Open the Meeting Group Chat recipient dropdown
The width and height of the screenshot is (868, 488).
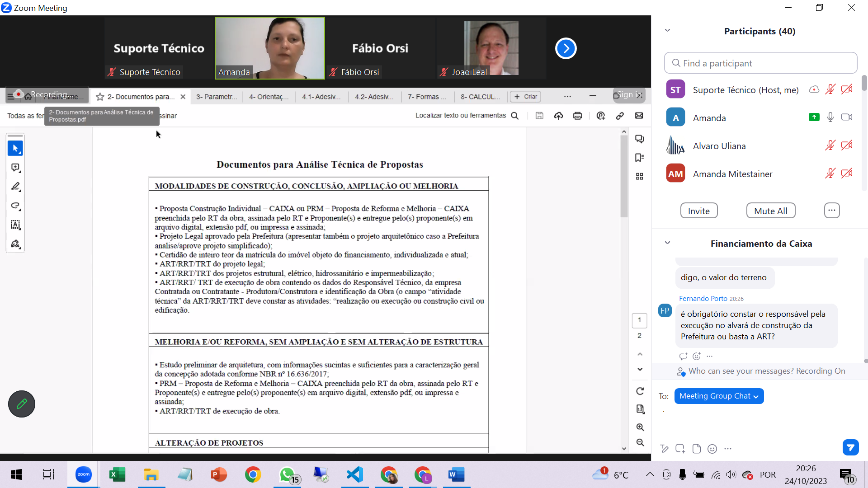coord(719,396)
